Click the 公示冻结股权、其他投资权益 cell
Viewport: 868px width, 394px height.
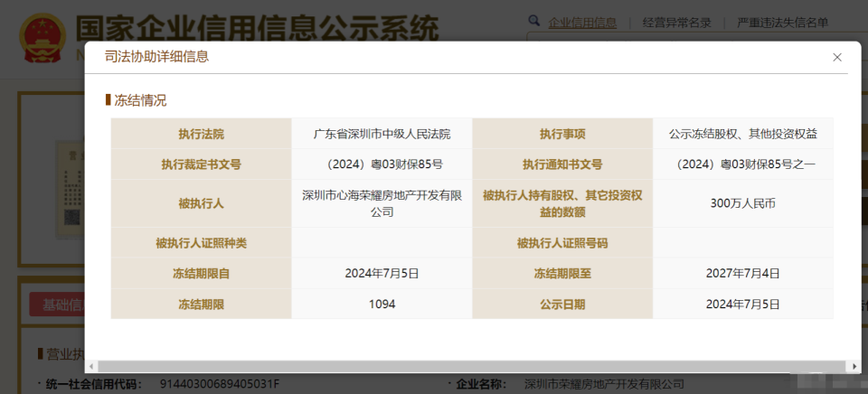(743, 134)
